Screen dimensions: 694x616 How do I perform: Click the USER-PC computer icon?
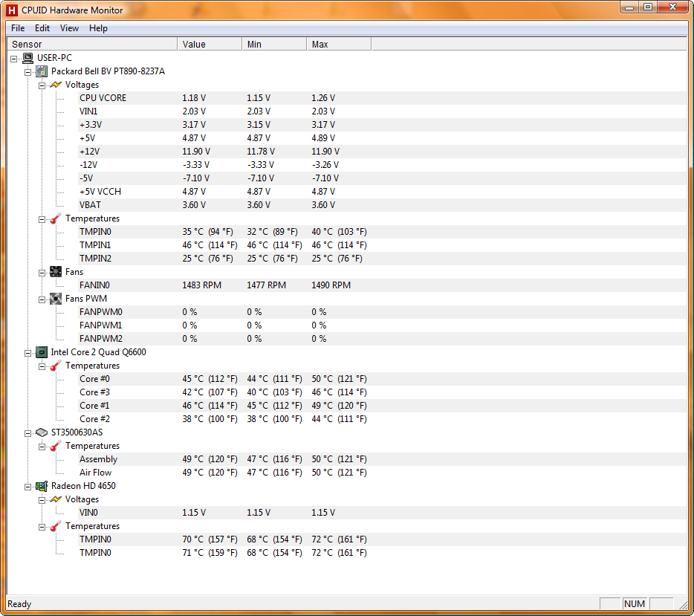(28, 58)
